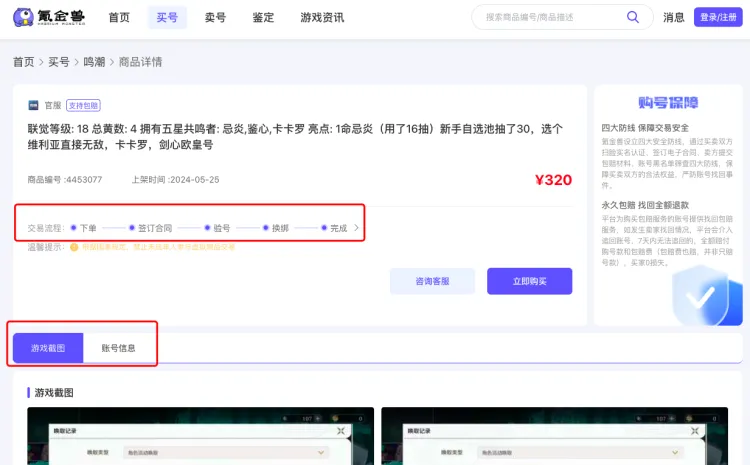The height and width of the screenshot is (465, 750).
Task: Click the orange warning tip icon
Action: pyautogui.click(x=74, y=246)
